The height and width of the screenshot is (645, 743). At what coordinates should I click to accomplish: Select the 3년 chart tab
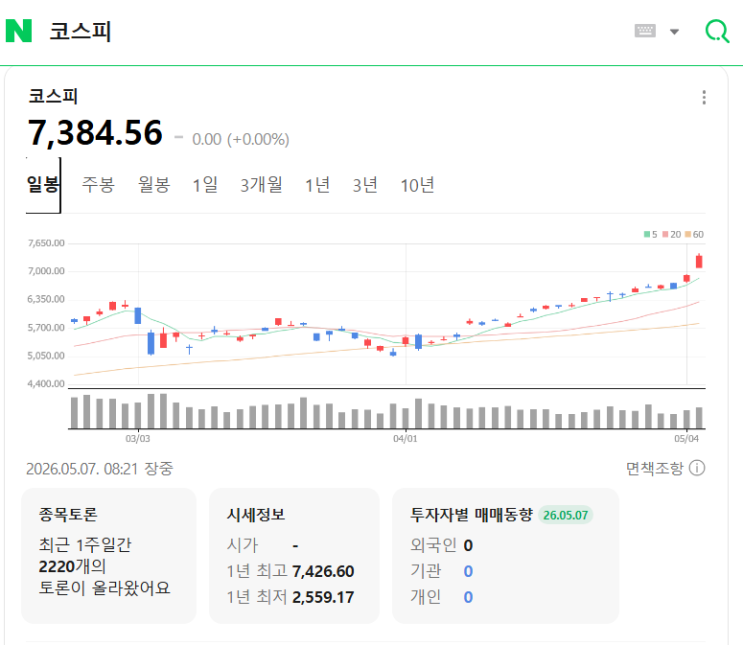pos(365,185)
